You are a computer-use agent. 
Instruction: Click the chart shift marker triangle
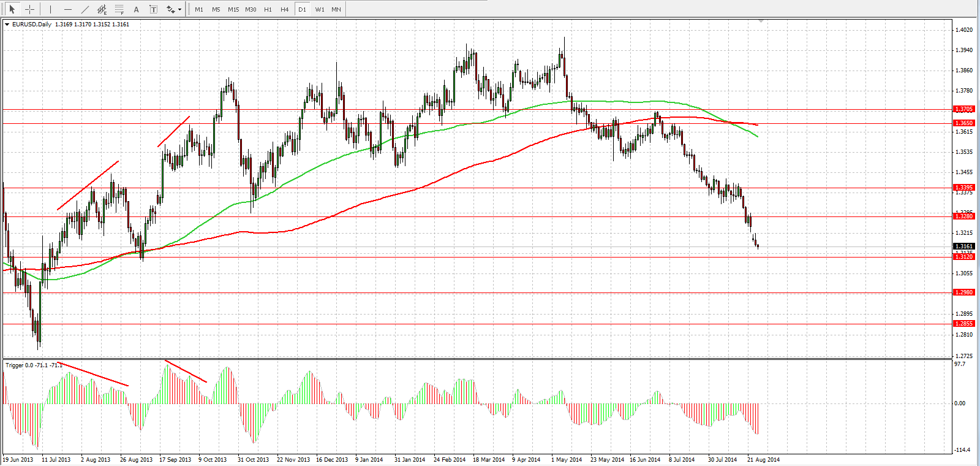761,21
